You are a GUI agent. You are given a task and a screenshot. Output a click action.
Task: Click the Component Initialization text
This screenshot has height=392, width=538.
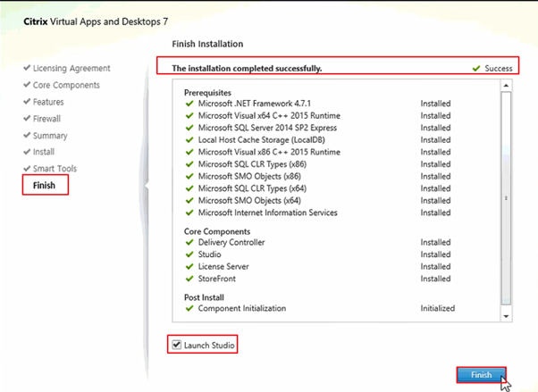242,308
